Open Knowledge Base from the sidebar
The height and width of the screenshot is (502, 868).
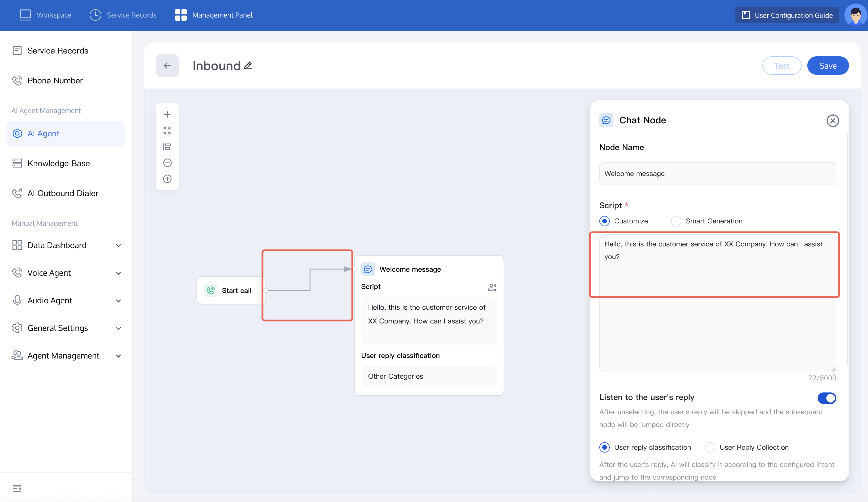pyautogui.click(x=58, y=163)
